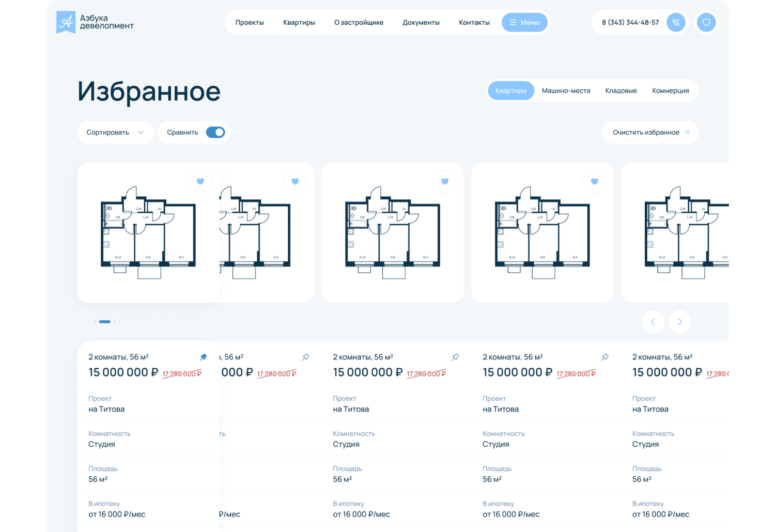Open Документы in navigation
The image size is (776, 532).
point(421,22)
